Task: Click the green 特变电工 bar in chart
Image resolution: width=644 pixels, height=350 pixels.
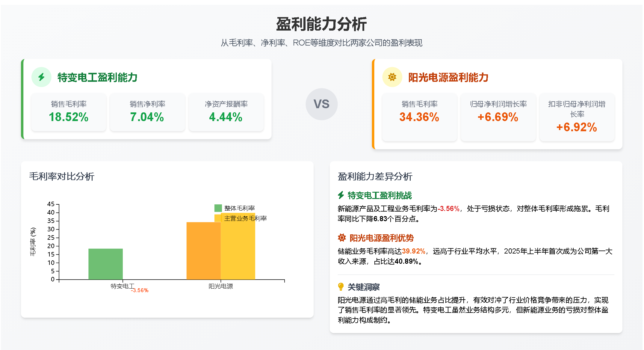Action: (105, 264)
